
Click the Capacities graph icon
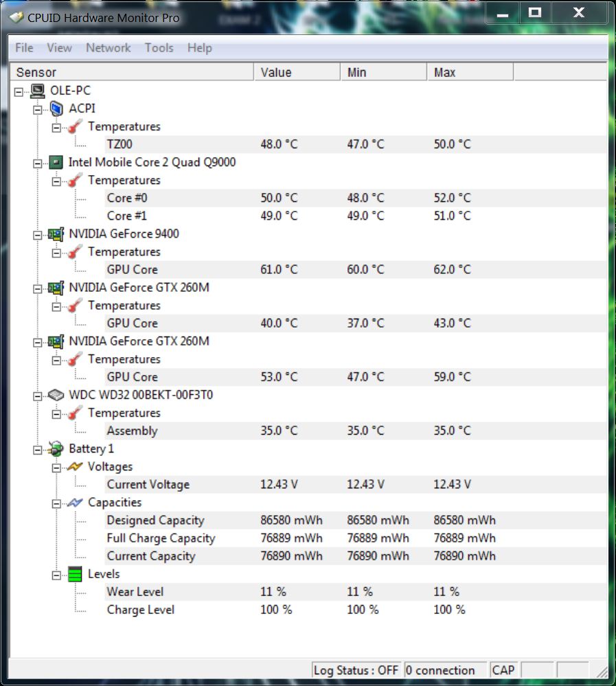75,503
